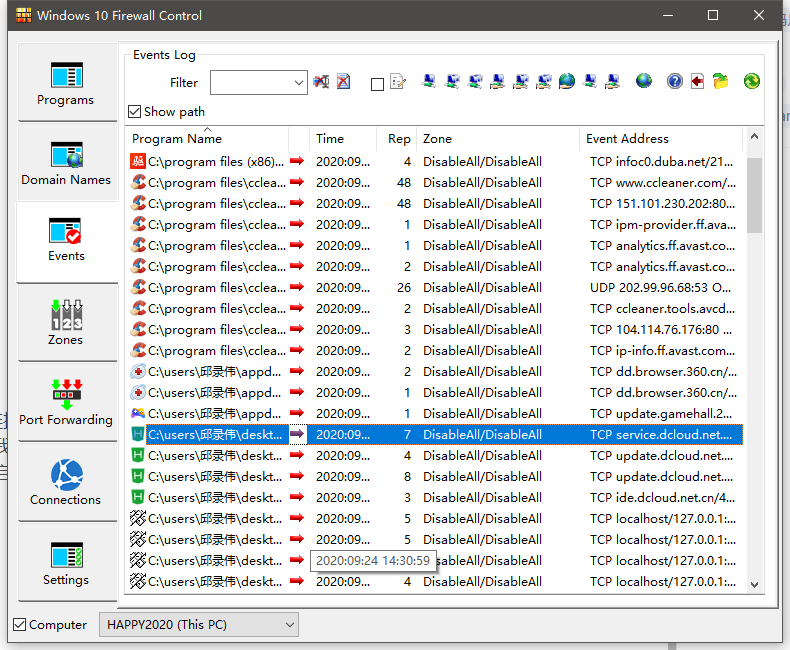Click the scrollbar up arrow in events list
The image size is (790, 650).
pos(754,137)
